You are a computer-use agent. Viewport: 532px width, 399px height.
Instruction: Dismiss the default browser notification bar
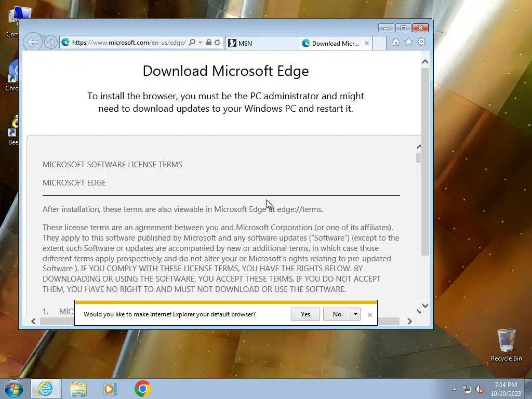click(x=370, y=315)
